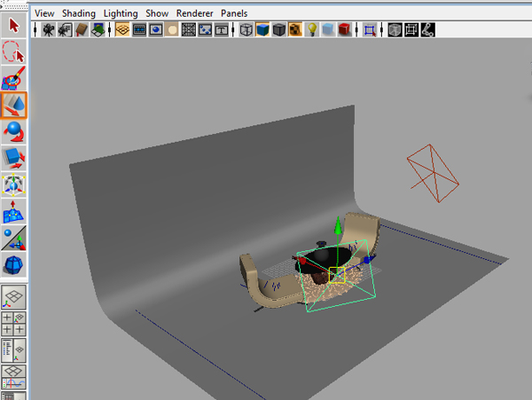Toggle the gate mask display

click(x=172, y=30)
